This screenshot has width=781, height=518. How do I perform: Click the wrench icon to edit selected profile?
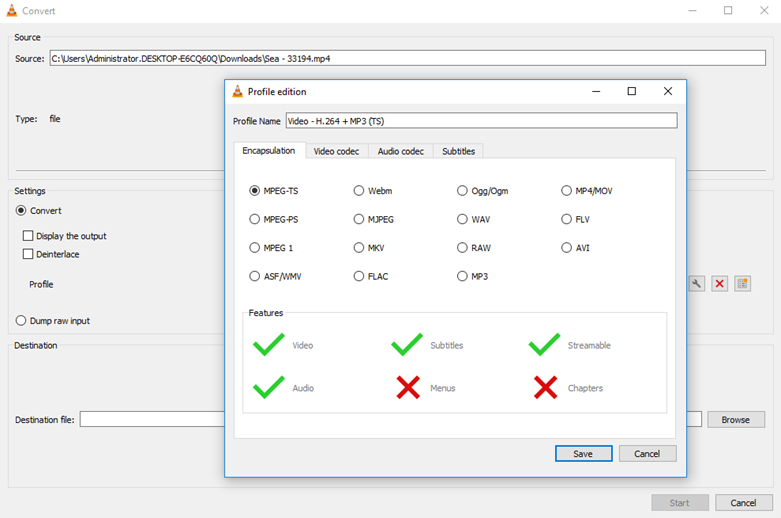[696, 284]
